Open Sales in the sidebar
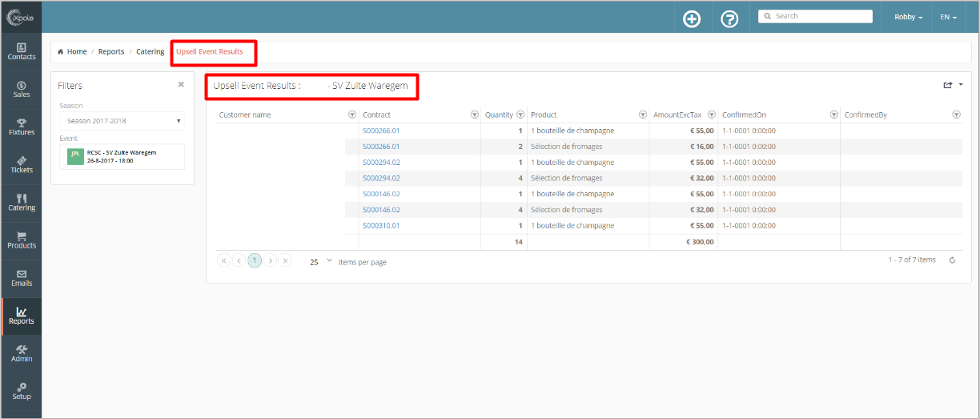Screen dimensions: 980x419 pos(22,89)
